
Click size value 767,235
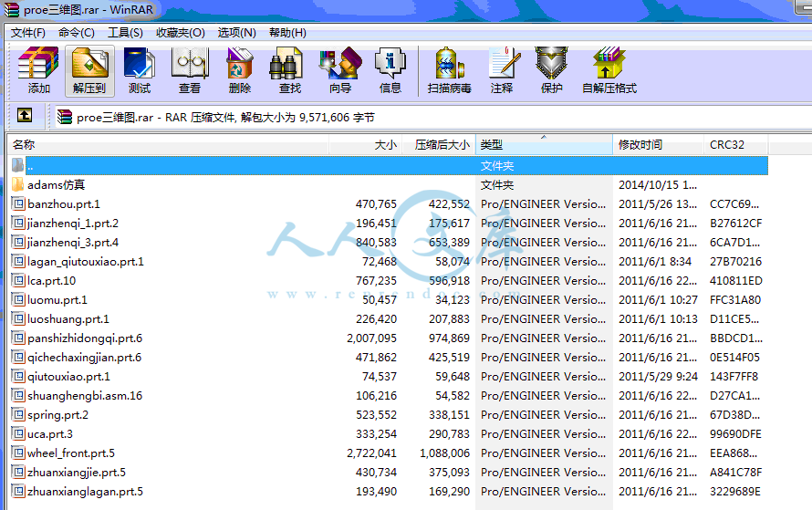[376, 280]
